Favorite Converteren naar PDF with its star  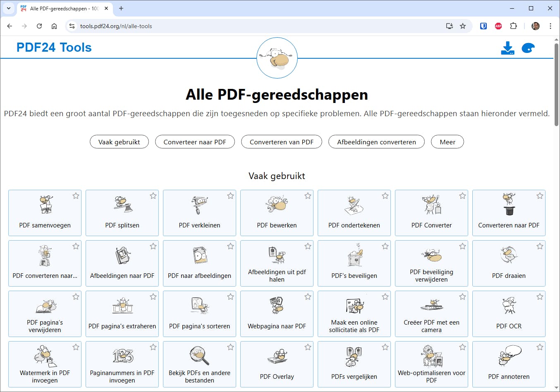pyautogui.click(x=540, y=196)
